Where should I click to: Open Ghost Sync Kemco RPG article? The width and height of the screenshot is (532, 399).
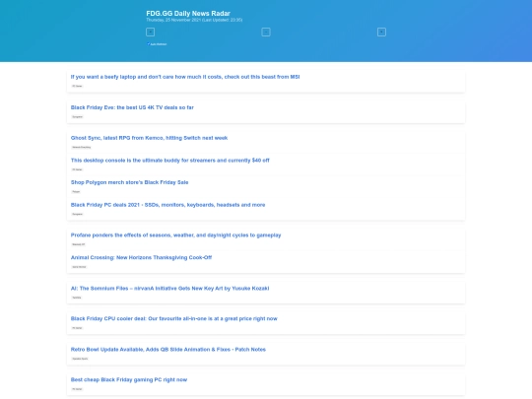(149, 138)
